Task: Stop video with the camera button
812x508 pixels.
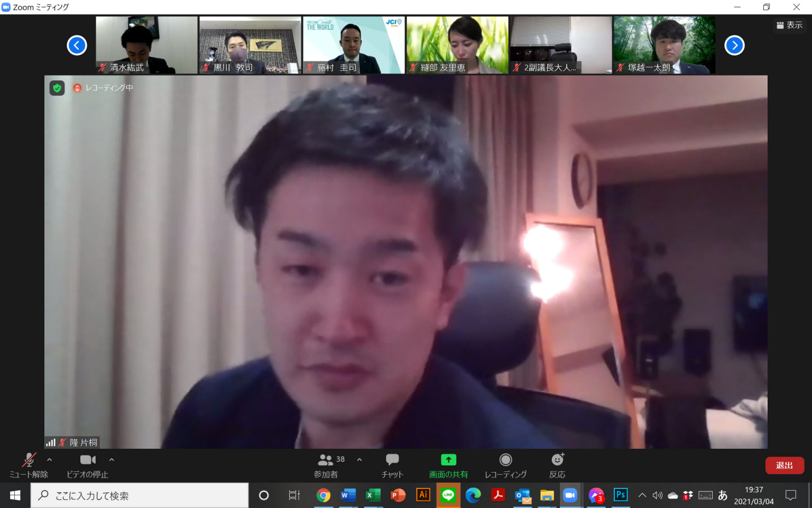Action: [x=88, y=465]
